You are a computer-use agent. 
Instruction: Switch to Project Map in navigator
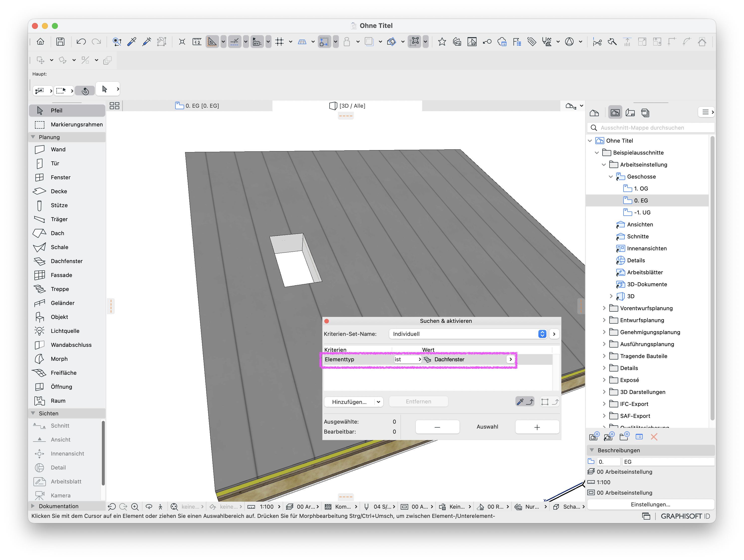595,113
